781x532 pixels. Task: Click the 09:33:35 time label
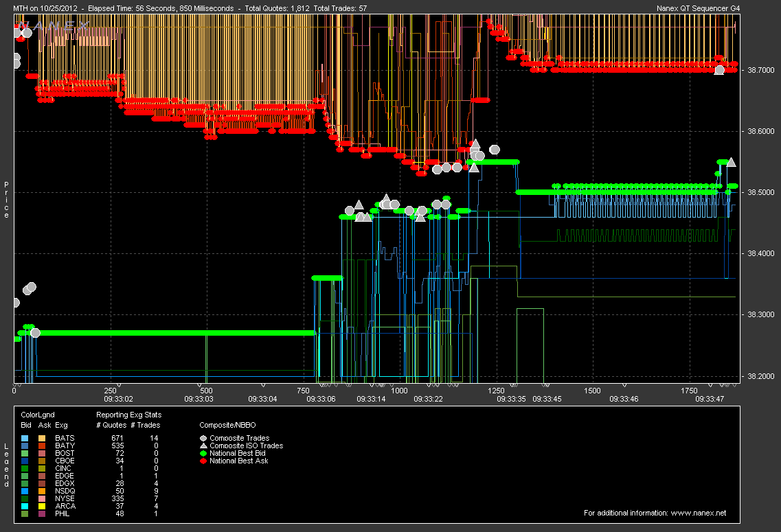[512, 399]
